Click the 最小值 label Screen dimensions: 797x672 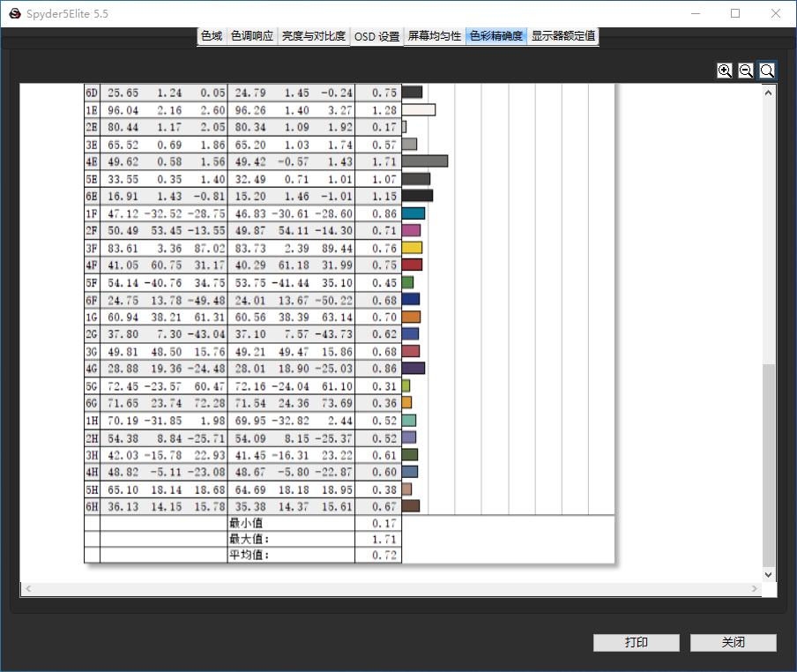coord(246,523)
